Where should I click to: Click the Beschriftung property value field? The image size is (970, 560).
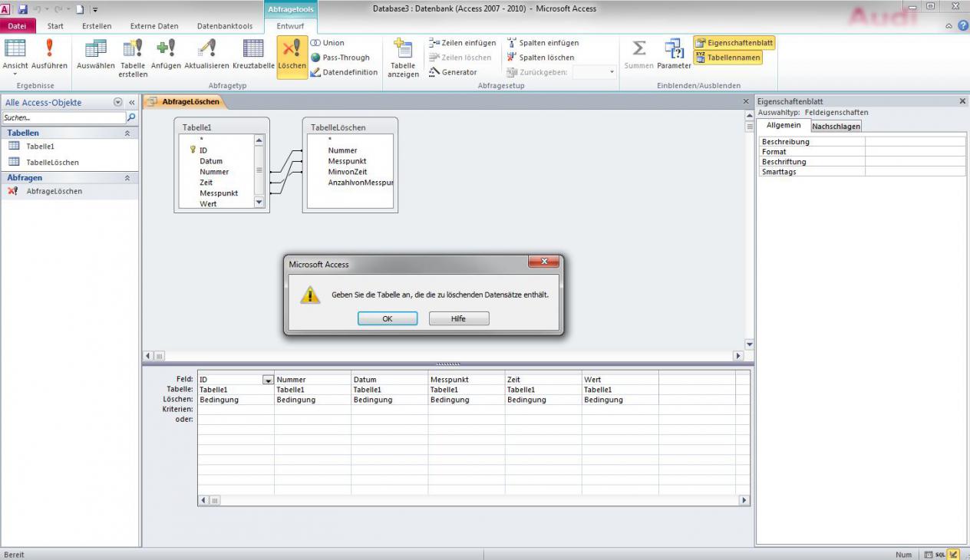pos(916,162)
